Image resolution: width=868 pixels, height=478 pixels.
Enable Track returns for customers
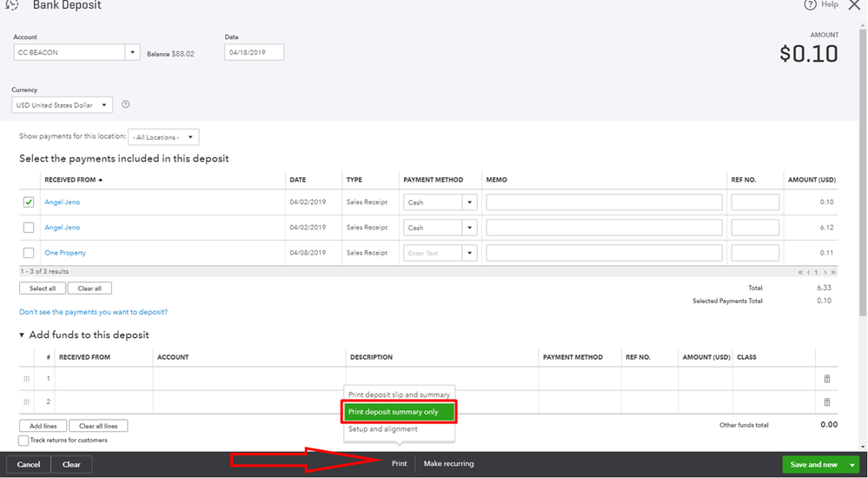tap(23, 441)
